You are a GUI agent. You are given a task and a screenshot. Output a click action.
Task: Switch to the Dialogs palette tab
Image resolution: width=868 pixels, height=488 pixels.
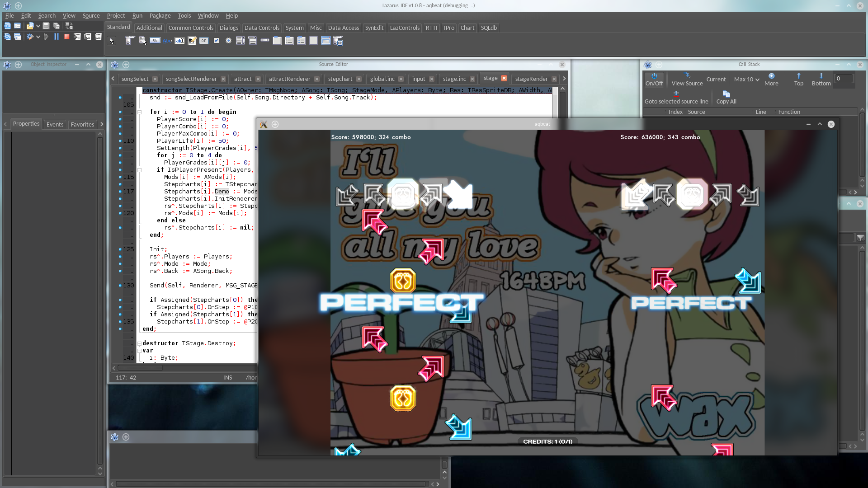[x=229, y=28]
